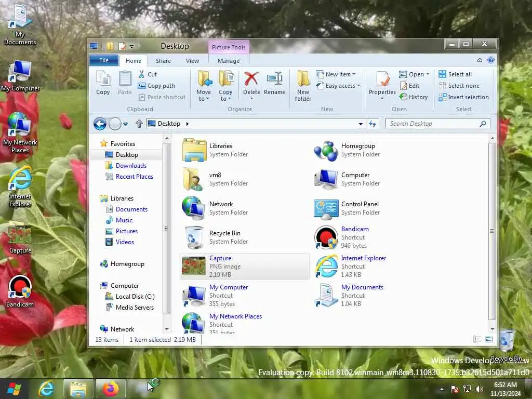
Task: Open Customize Quick Access Toolbar dropdown
Action: pyautogui.click(x=131, y=46)
